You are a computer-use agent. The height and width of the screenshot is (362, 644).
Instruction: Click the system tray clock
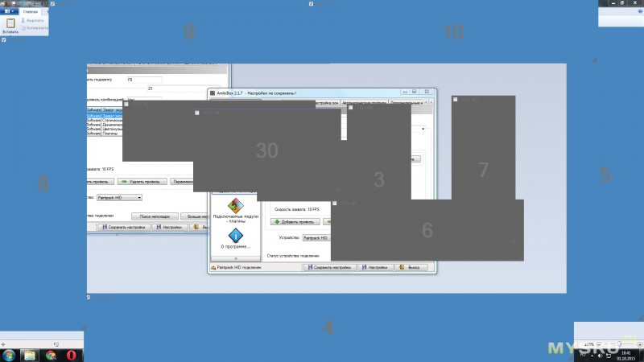click(x=626, y=356)
